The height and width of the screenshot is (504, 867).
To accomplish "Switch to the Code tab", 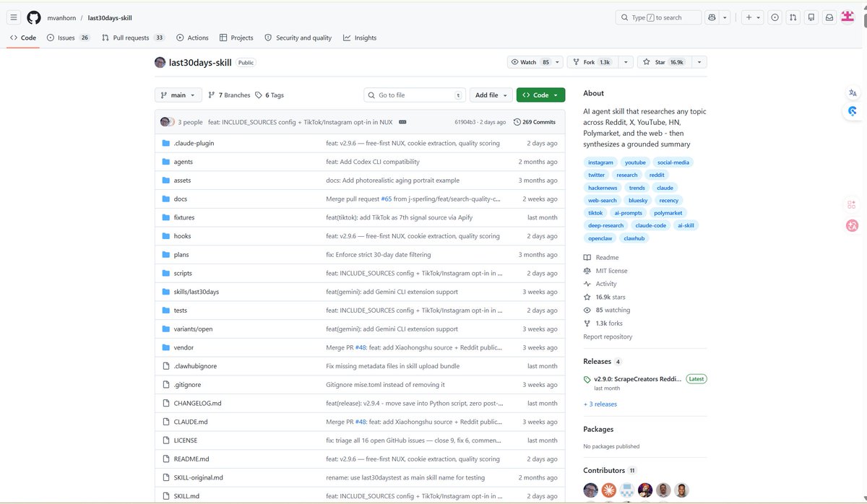I will pyautogui.click(x=23, y=38).
